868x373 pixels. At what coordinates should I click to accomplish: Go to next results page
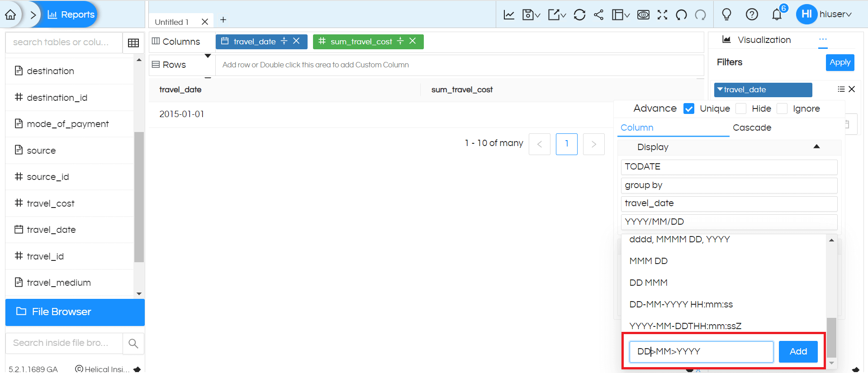point(594,144)
